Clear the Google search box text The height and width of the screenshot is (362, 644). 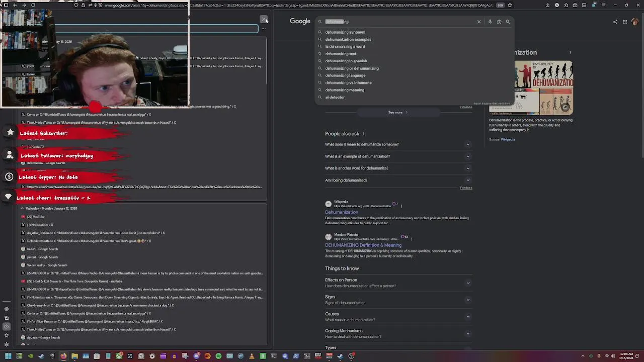[x=479, y=22]
